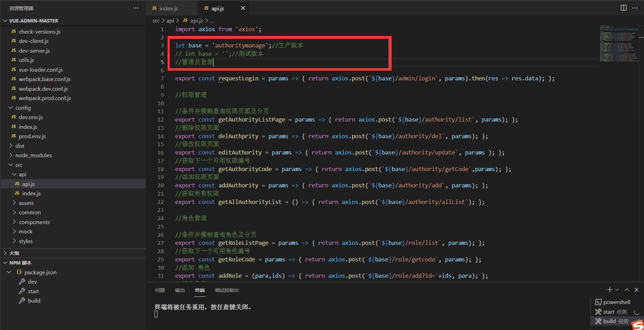Open utils.js in file tree
This screenshot has height=330, width=644.
[x=26, y=60]
